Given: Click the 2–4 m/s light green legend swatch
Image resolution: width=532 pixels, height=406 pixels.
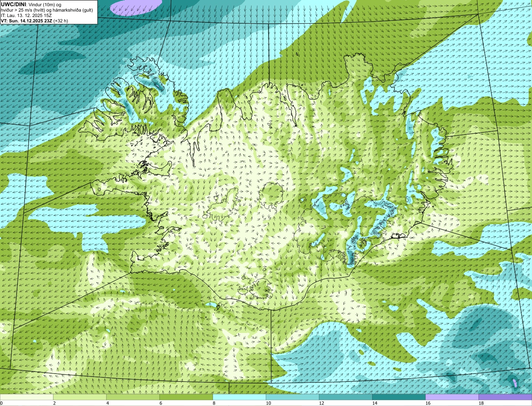Looking at the screenshot, I should coord(80,397).
